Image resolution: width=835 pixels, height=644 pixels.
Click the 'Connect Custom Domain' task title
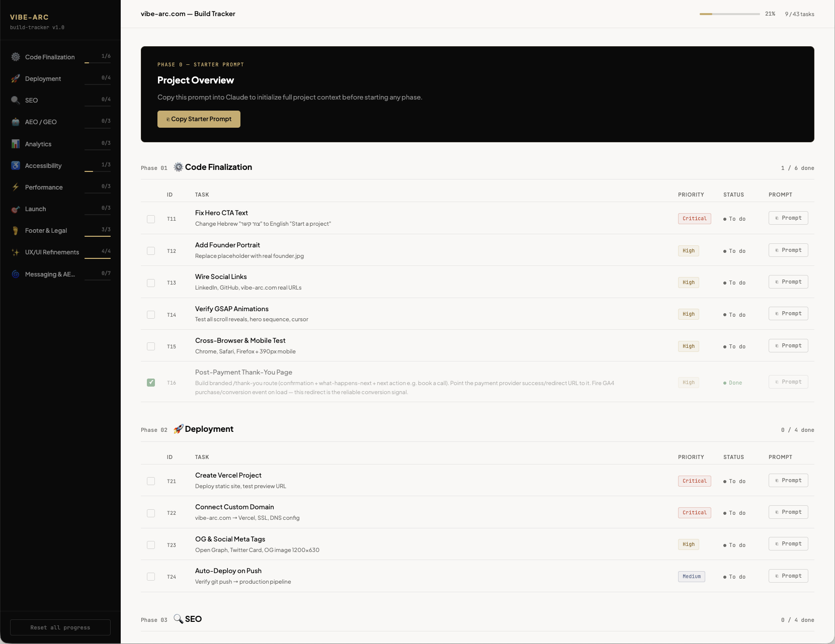tap(234, 507)
